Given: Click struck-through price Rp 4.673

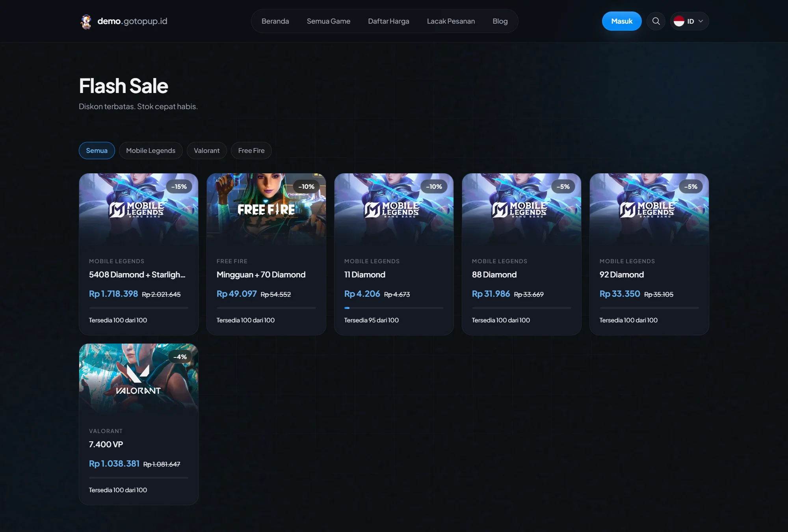Looking at the screenshot, I should click(397, 294).
